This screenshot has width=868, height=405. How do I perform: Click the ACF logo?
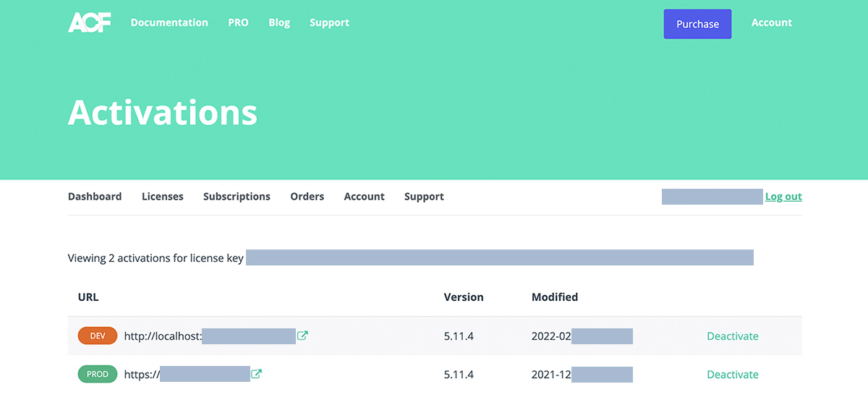click(90, 22)
